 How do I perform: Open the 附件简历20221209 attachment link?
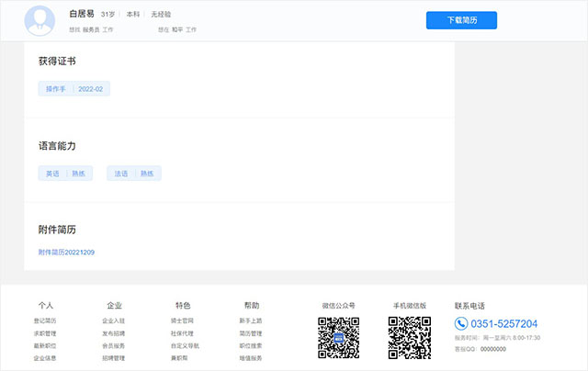66,252
